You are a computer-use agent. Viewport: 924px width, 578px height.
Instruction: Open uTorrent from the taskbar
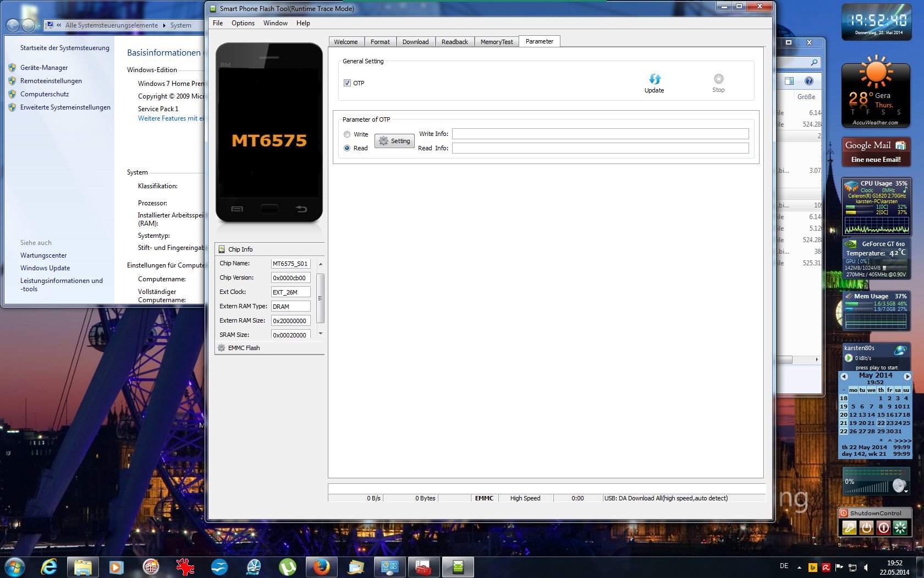click(287, 566)
